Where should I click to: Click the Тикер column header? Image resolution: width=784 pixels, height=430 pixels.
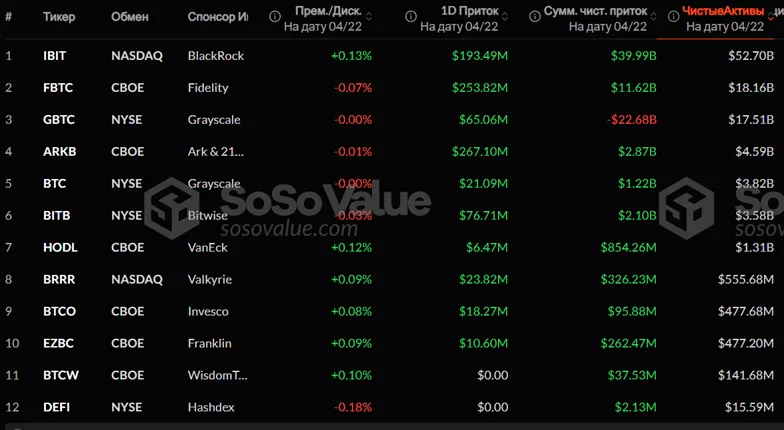click(60, 17)
